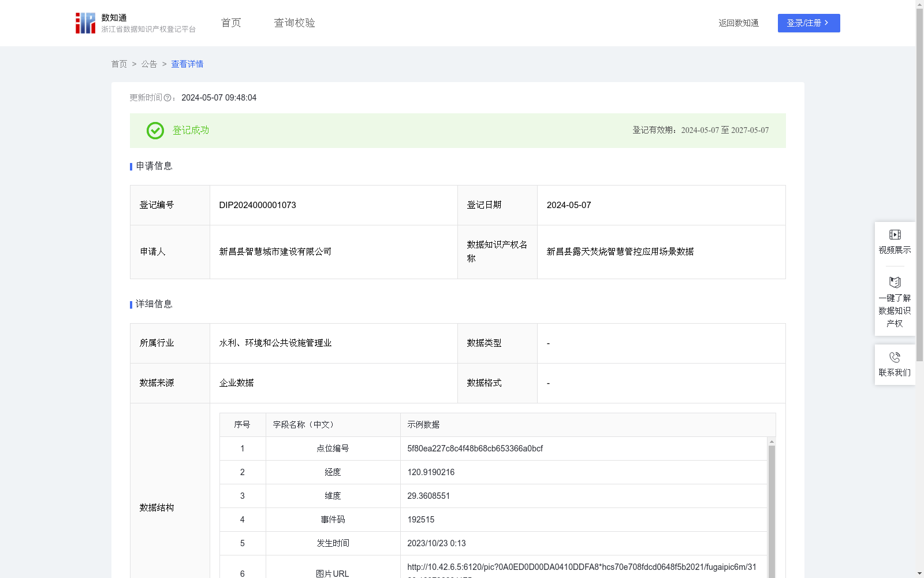Click 公告 in the breadcrumb
Screen dimensions: 924x578
(x=149, y=64)
